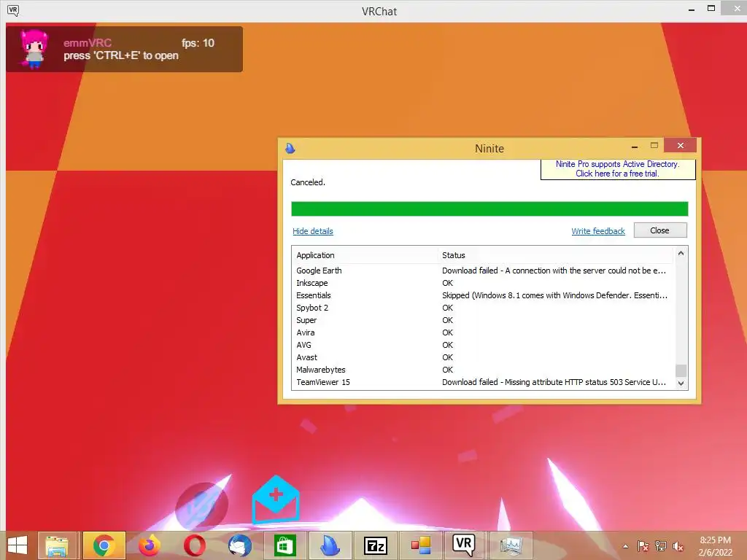The image size is (747, 560).
Task: Click the colored squares taskbar icon
Action: point(421,545)
